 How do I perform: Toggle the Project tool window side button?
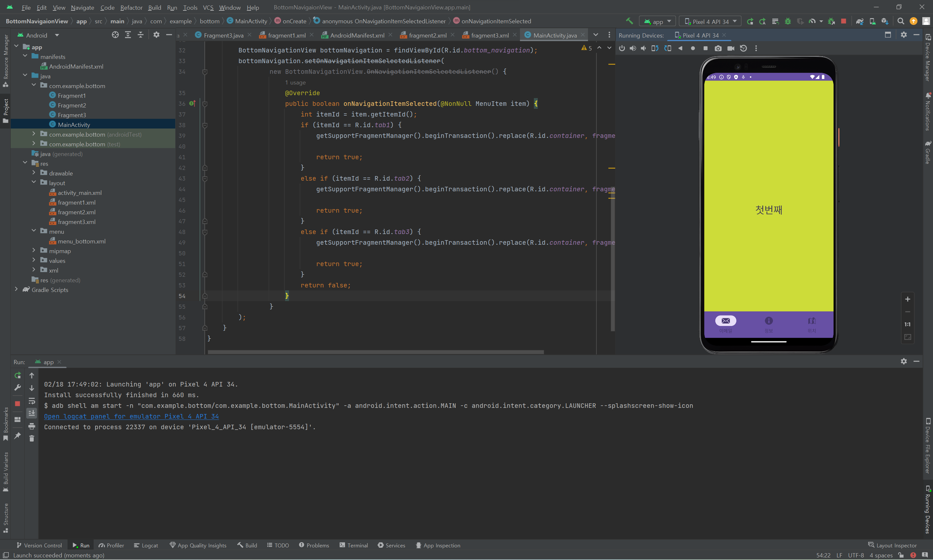click(x=5, y=111)
